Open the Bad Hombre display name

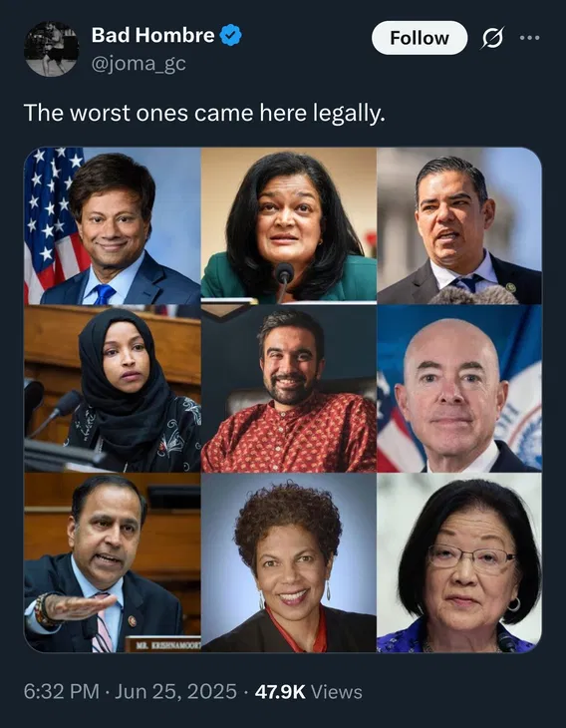(153, 35)
